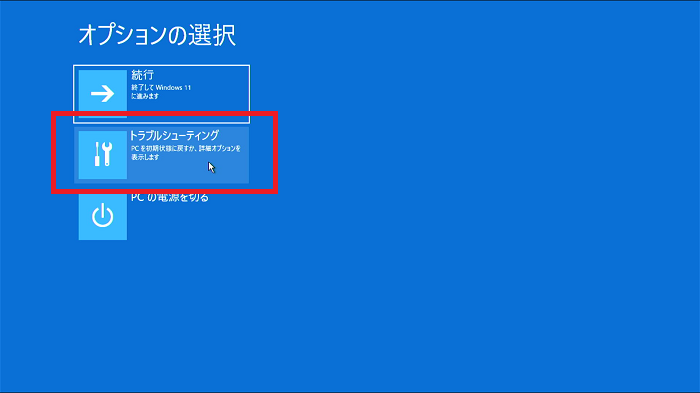The width and height of the screenshot is (700, 393).
Task: Click the tools icon for トラブルシューティング
Action: coord(103,155)
